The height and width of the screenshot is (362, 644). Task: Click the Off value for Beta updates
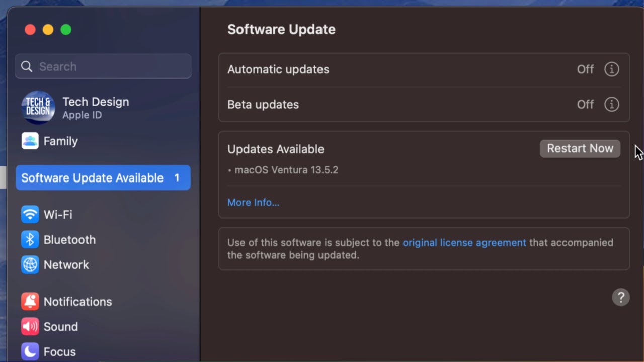point(585,105)
